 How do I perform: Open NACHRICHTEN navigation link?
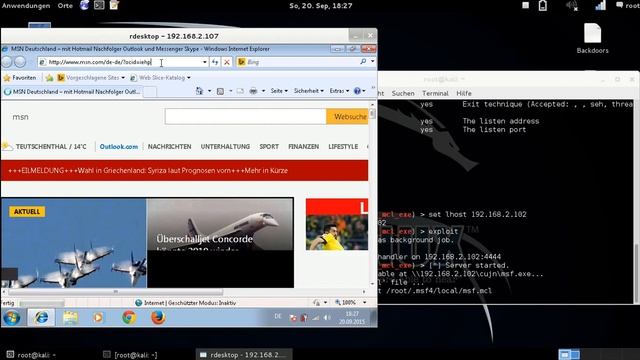(169, 147)
